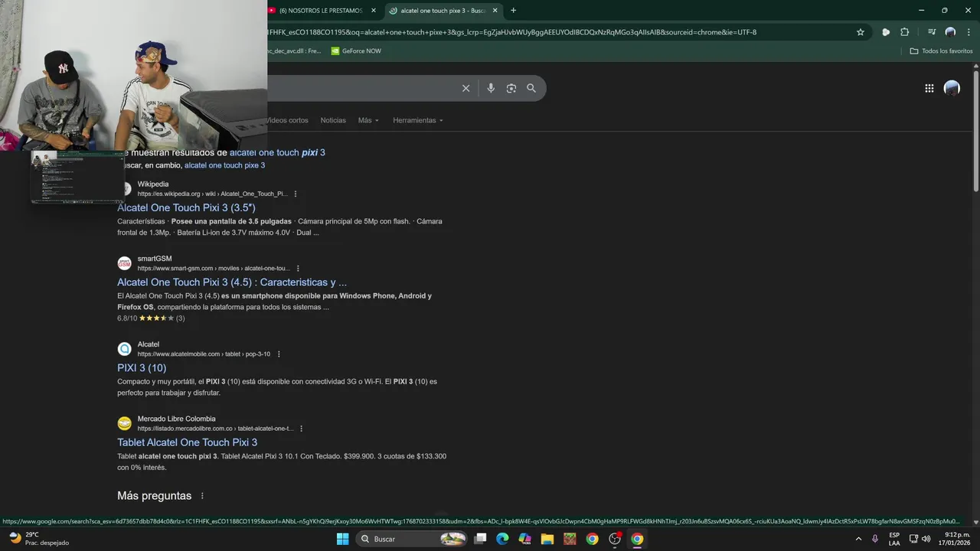Open more options for Mercado Libre result
Image resolution: width=980 pixels, height=551 pixels.
coord(302,429)
